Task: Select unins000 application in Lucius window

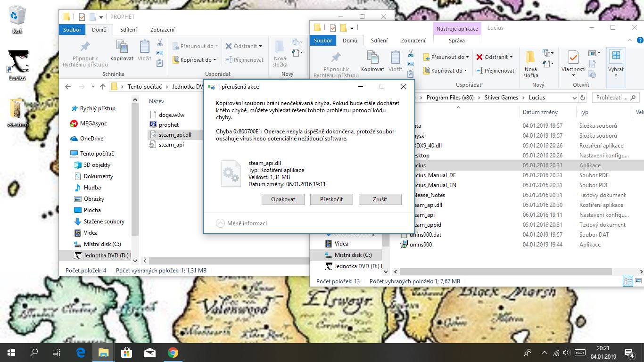Action: [x=416, y=245]
